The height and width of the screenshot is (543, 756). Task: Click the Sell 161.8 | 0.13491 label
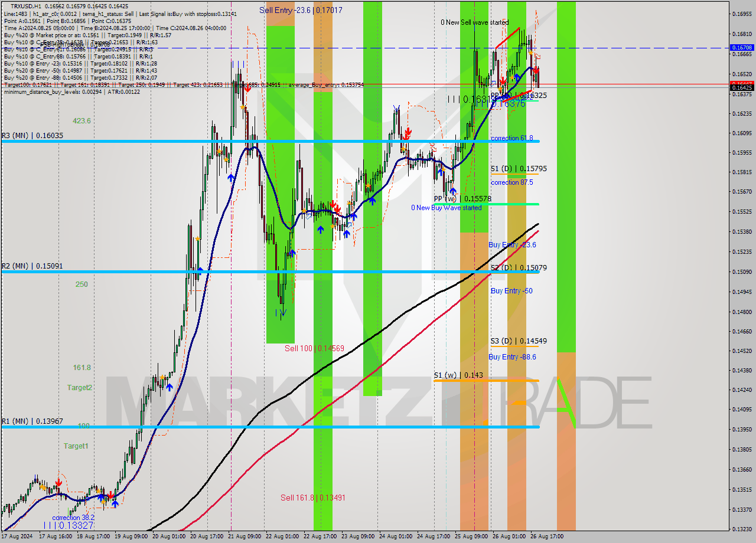[313, 498]
